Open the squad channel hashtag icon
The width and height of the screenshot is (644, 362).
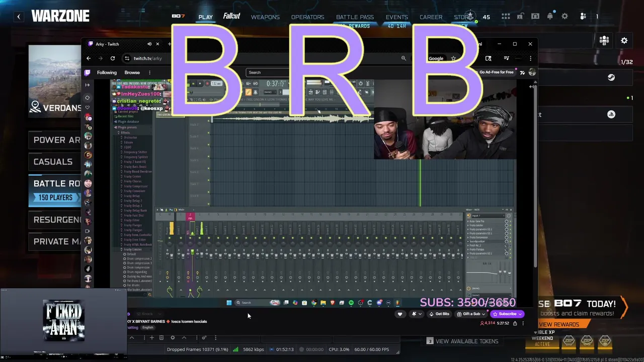[604, 41]
